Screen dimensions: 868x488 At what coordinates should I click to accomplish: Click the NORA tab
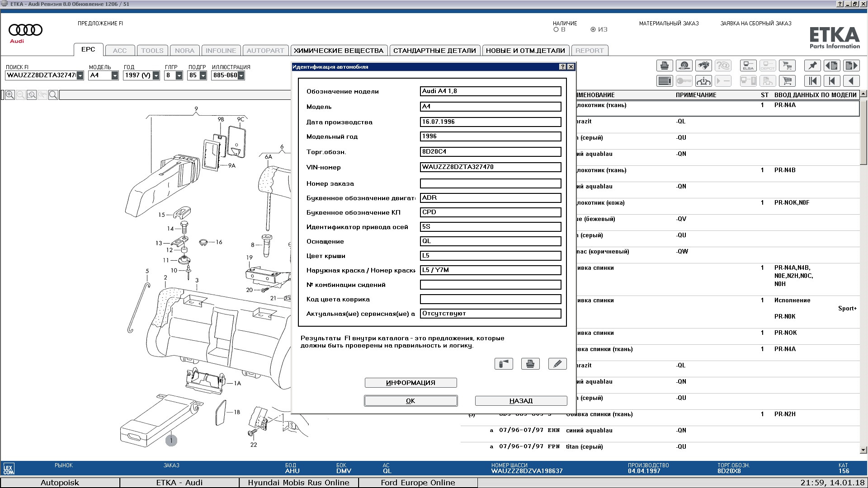(x=184, y=51)
